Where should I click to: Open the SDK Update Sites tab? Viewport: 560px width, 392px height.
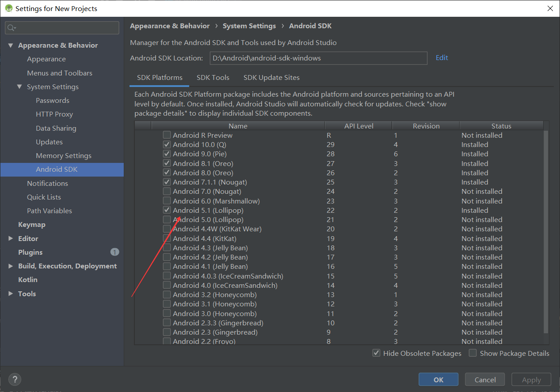tap(271, 78)
